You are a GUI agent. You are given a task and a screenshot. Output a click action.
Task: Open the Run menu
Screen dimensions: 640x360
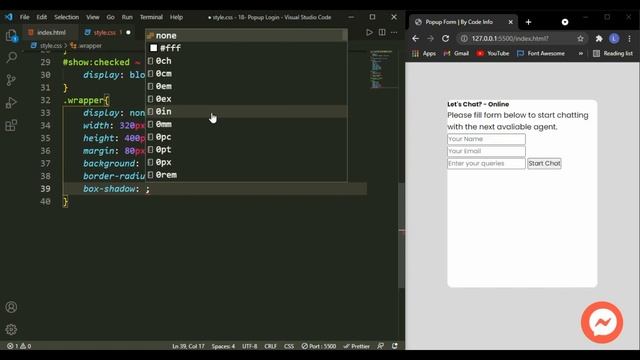(x=127, y=17)
